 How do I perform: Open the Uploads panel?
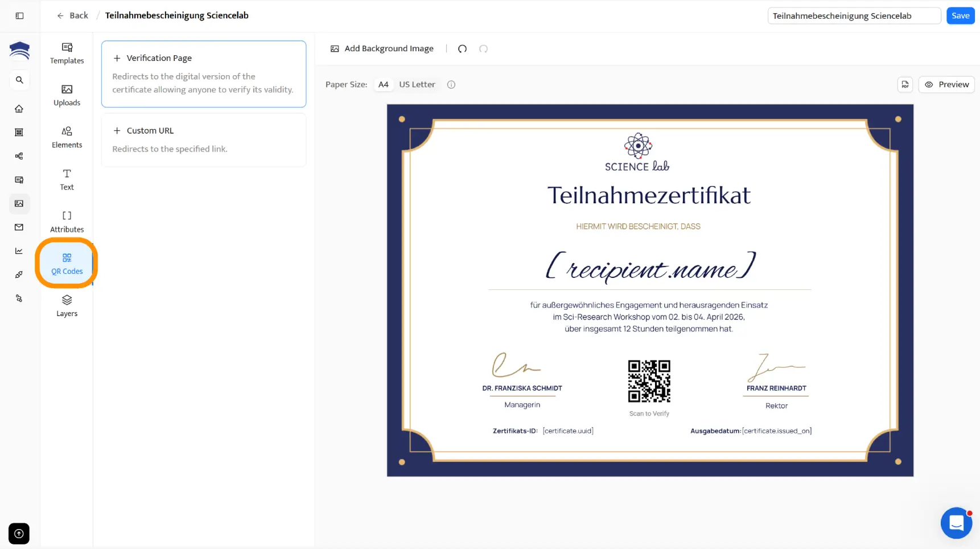(67, 95)
